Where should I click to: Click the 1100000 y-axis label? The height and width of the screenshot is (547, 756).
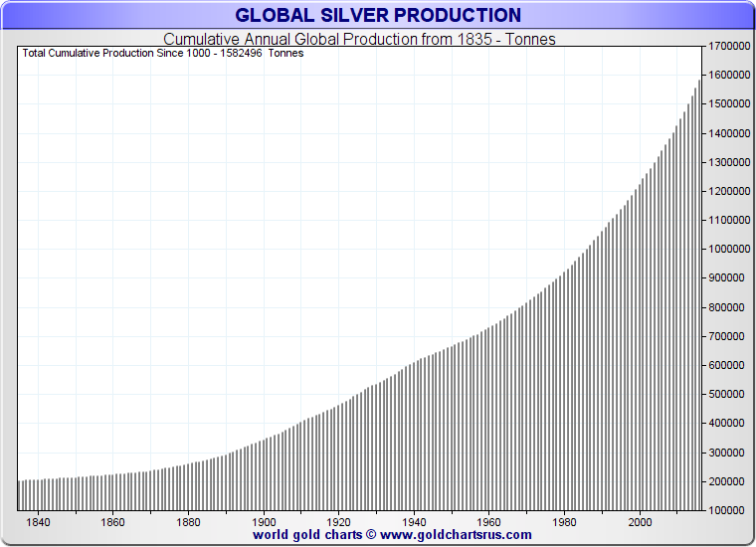click(729, 220)
